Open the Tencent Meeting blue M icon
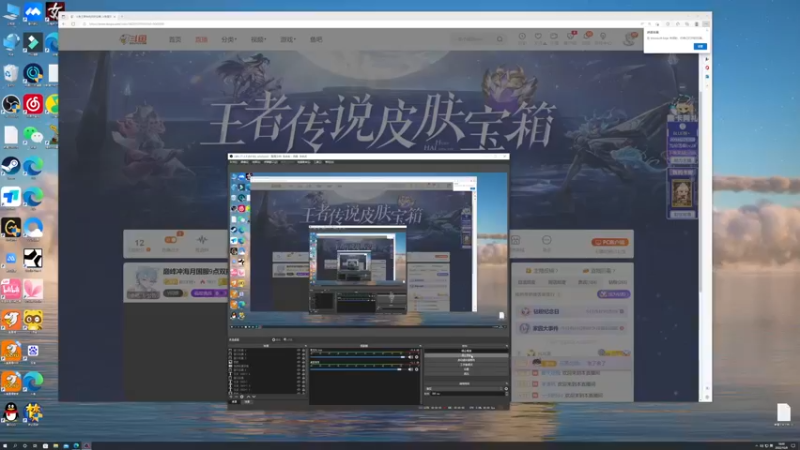 (x=33, y=12)
